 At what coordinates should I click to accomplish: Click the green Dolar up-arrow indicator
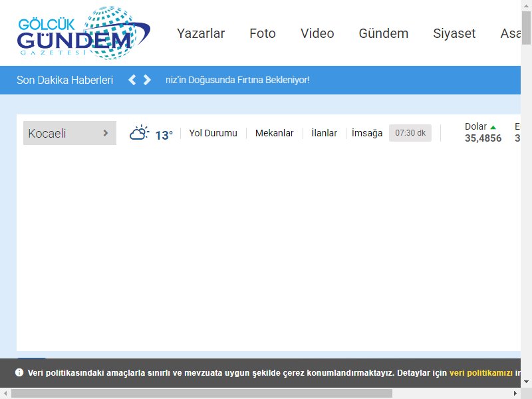click(493, 127)
